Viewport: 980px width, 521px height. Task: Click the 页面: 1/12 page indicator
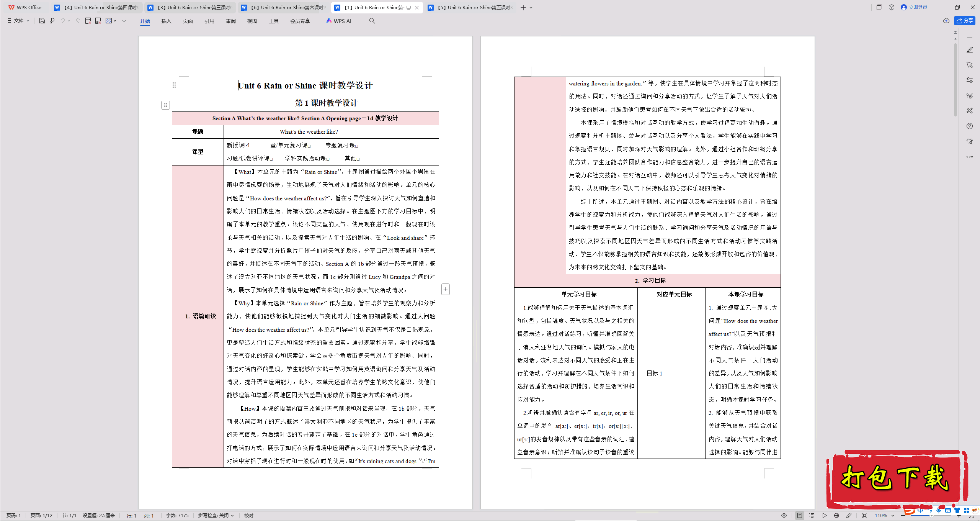pos(41,516)
